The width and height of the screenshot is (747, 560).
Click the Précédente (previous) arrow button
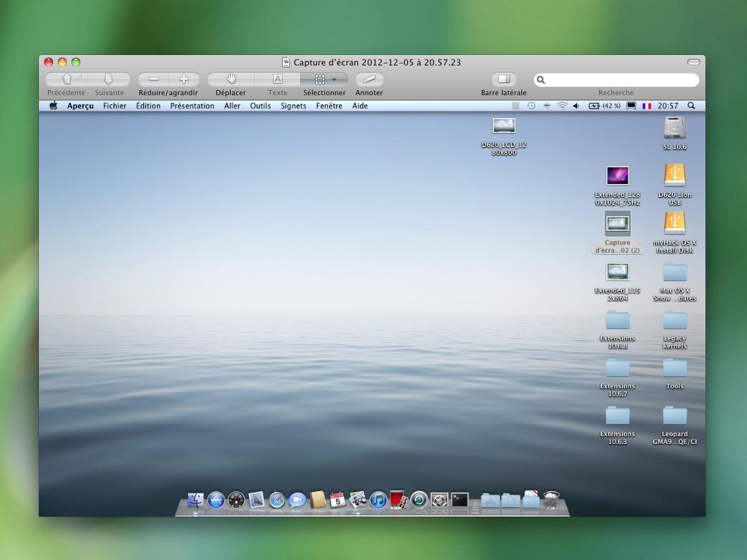(66, 79)
